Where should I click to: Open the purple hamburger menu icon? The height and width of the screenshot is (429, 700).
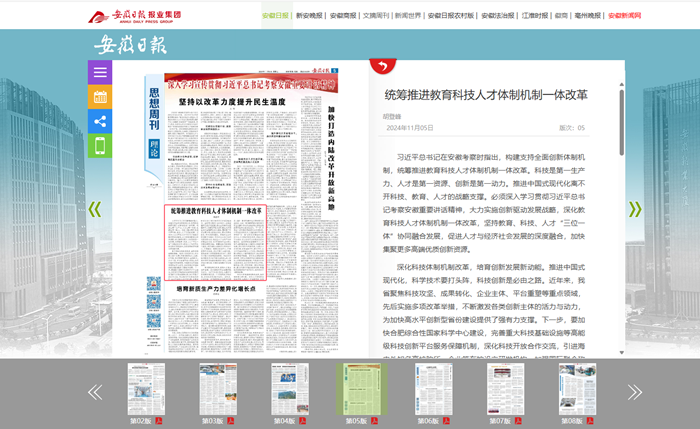coord(99,72)
